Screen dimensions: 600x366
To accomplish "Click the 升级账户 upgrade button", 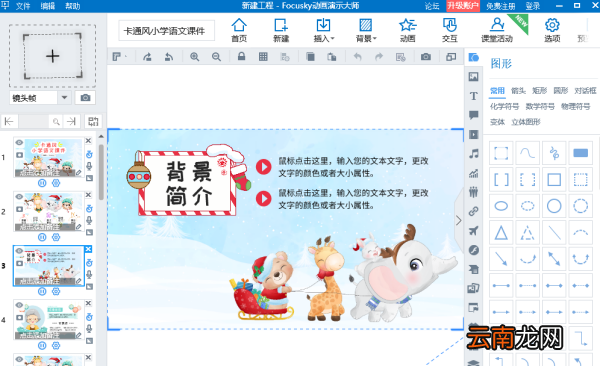I will [463, 6].
